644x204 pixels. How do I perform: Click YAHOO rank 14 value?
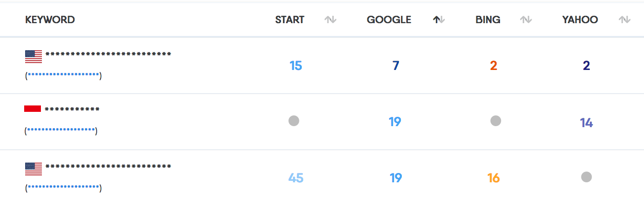click(x=586, y=123)
